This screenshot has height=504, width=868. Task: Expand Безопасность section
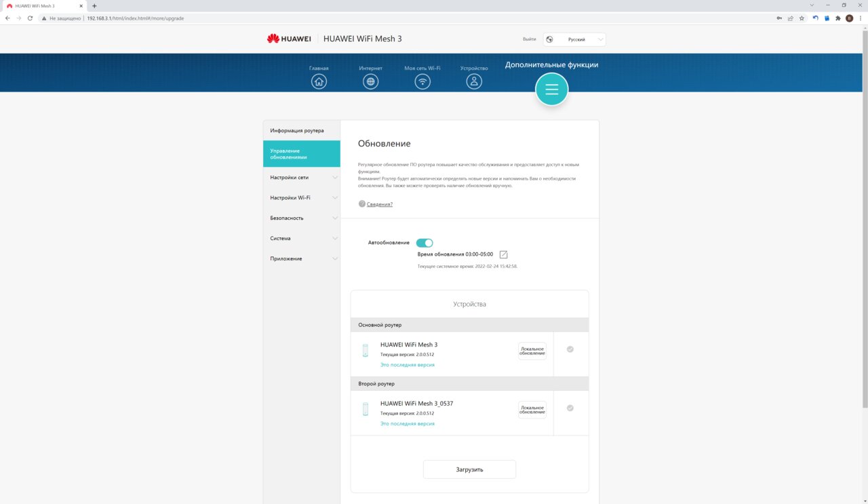302,218
